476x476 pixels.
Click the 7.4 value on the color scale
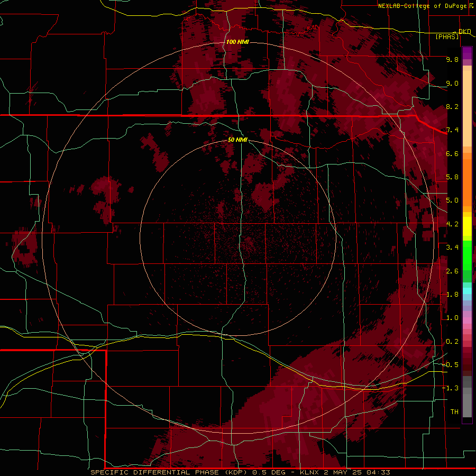[x=452, y=130]
